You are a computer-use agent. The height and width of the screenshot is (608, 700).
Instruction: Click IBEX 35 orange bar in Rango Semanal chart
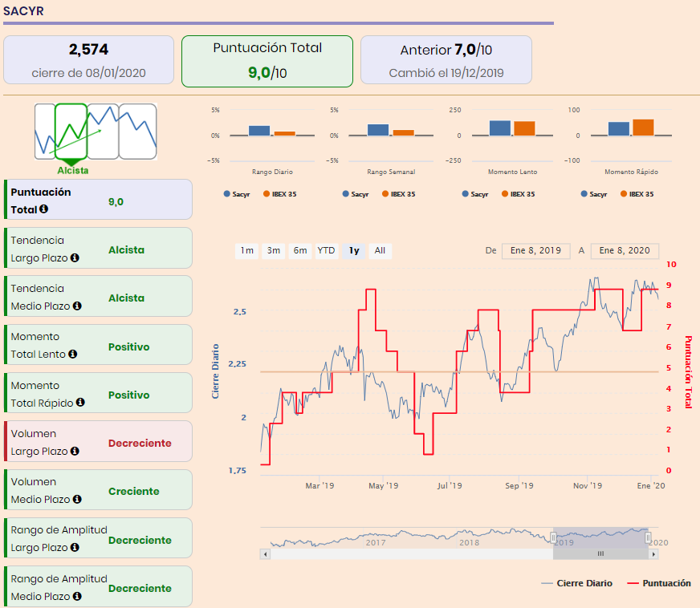pos(404,132)
